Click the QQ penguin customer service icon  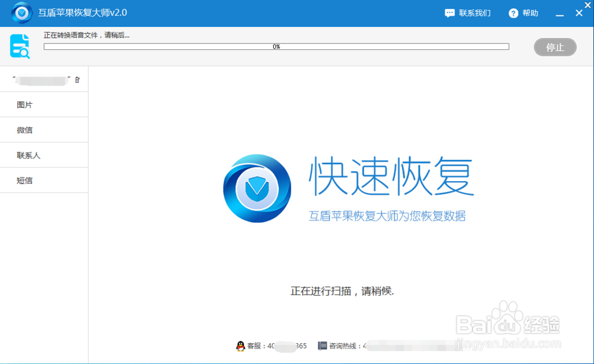coord(241,346)
